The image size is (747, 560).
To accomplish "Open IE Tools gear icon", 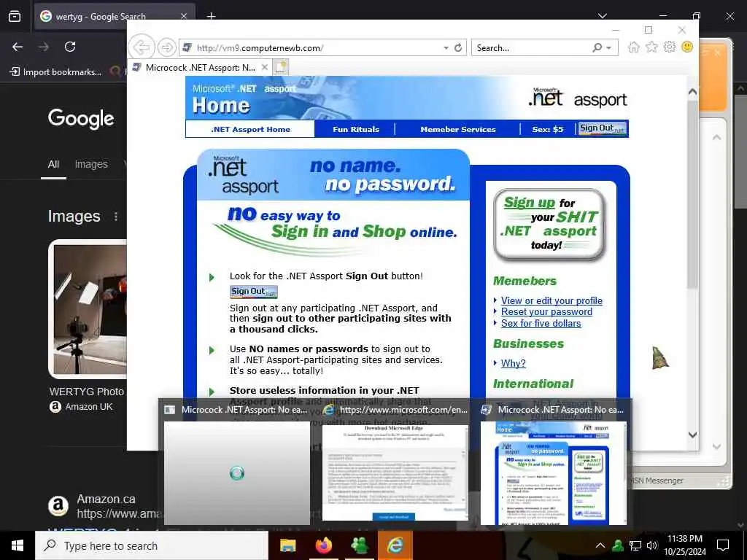I will point(670,47).
